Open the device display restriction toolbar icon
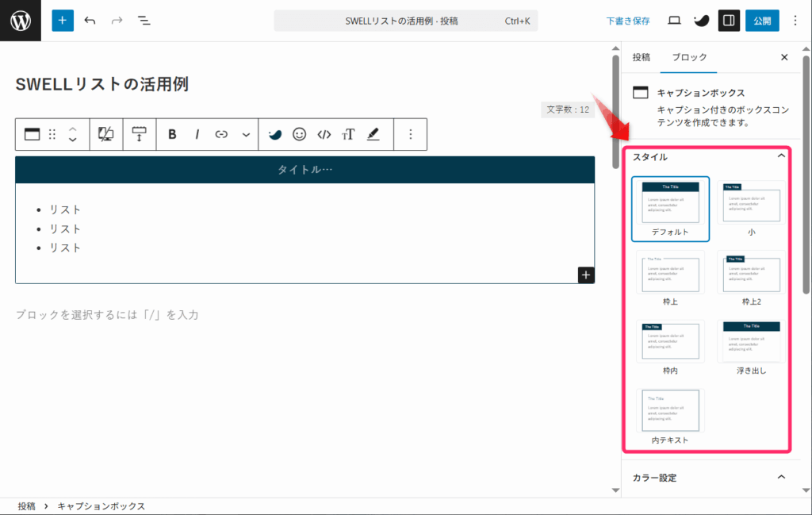 click(x=106, y=134)
